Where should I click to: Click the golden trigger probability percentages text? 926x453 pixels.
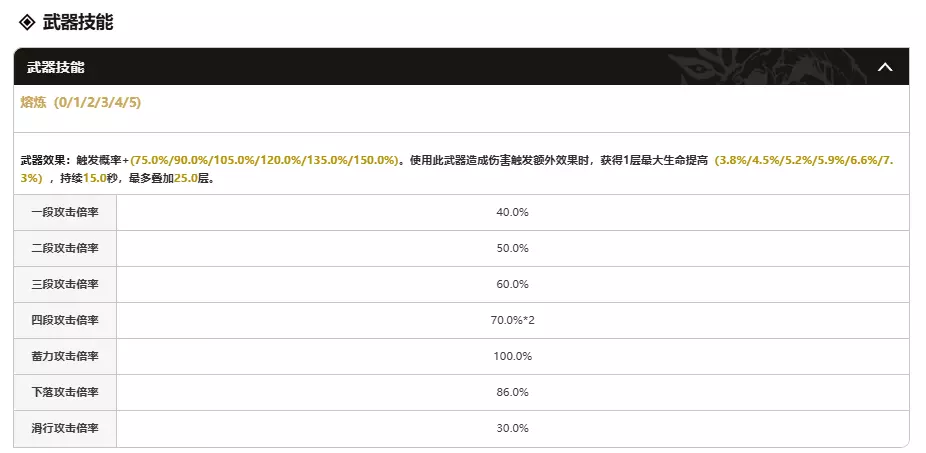(x=264, y=160)
